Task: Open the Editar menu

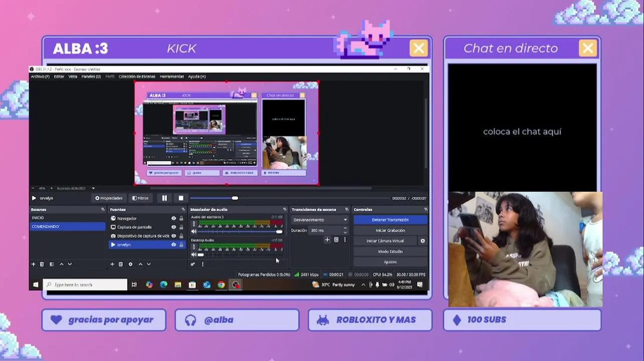Action: 59,77
